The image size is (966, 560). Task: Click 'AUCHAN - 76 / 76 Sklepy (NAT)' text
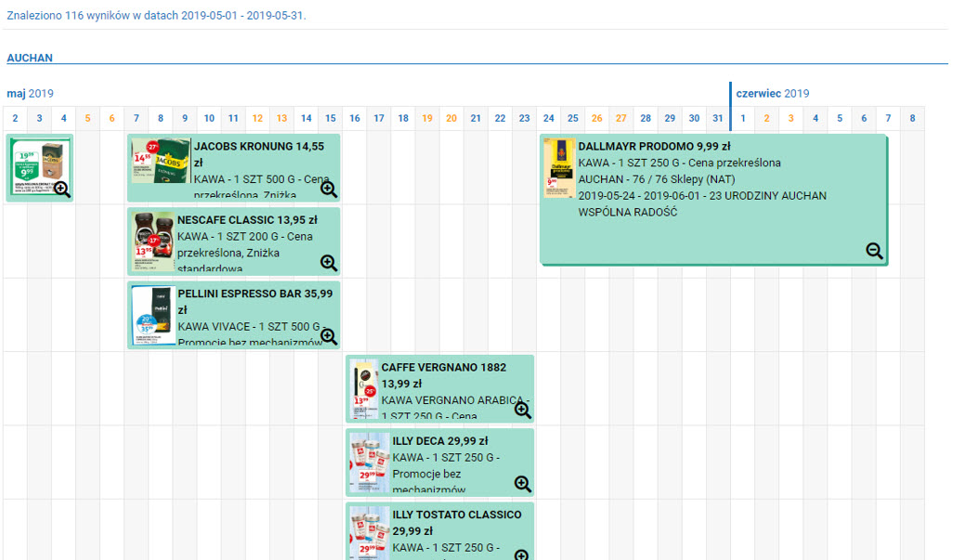tap(656, 179)
